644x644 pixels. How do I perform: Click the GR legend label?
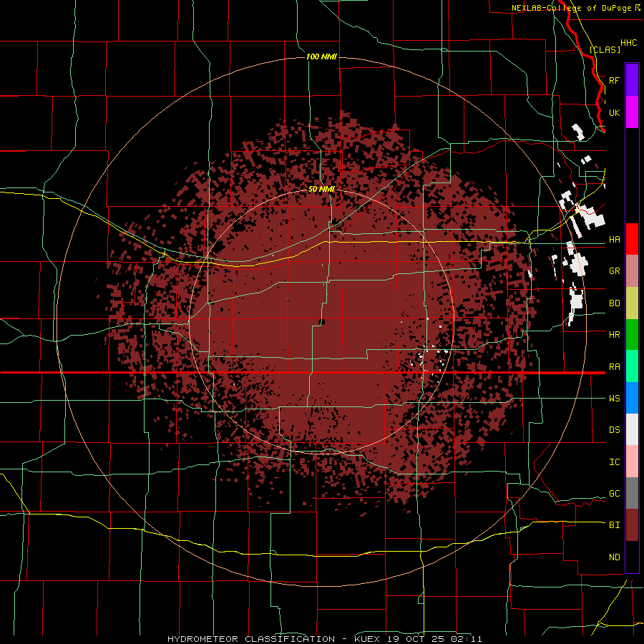(x=615, y=271)
